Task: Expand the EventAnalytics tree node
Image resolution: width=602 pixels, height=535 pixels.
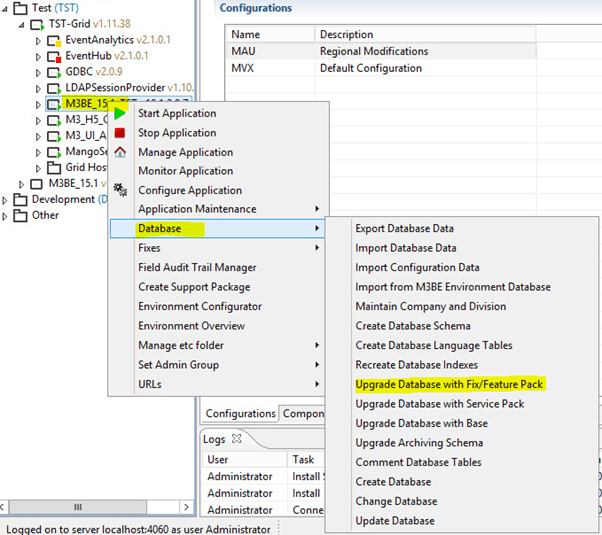Action: [39, 41]
